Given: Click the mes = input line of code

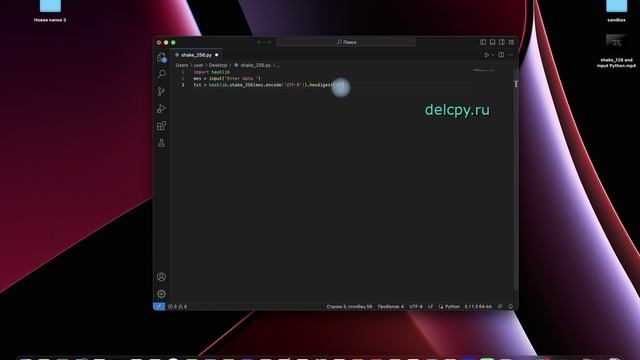Looking at the screenshot, I should (x=227, y=78).
